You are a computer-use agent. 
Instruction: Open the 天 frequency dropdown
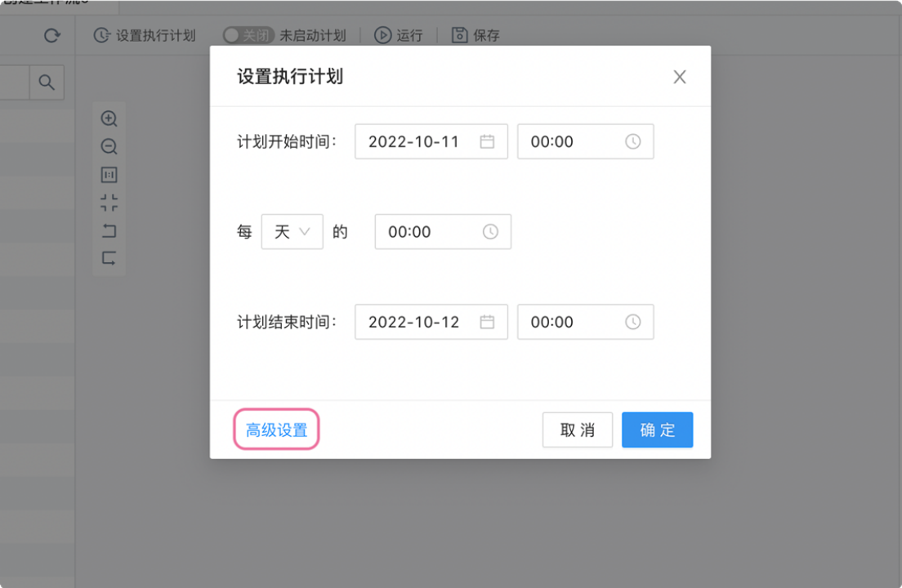pyautogui.click(x=292, y=232)
